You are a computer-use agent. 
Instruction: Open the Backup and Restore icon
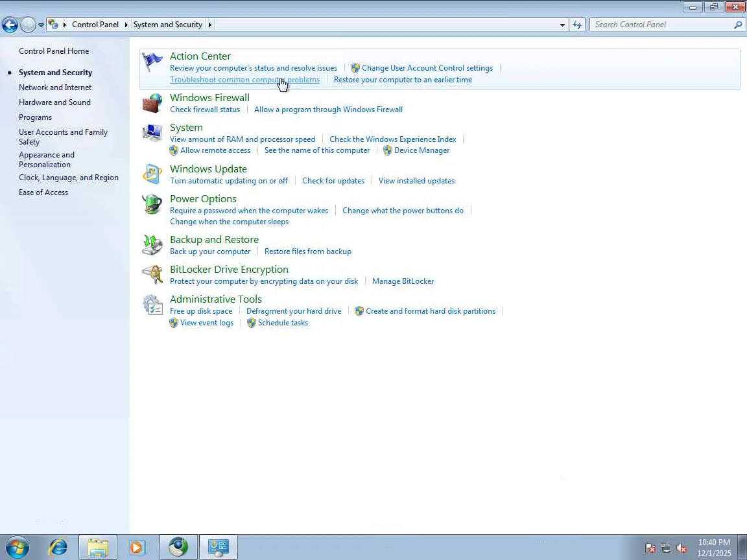pos(152,245)
